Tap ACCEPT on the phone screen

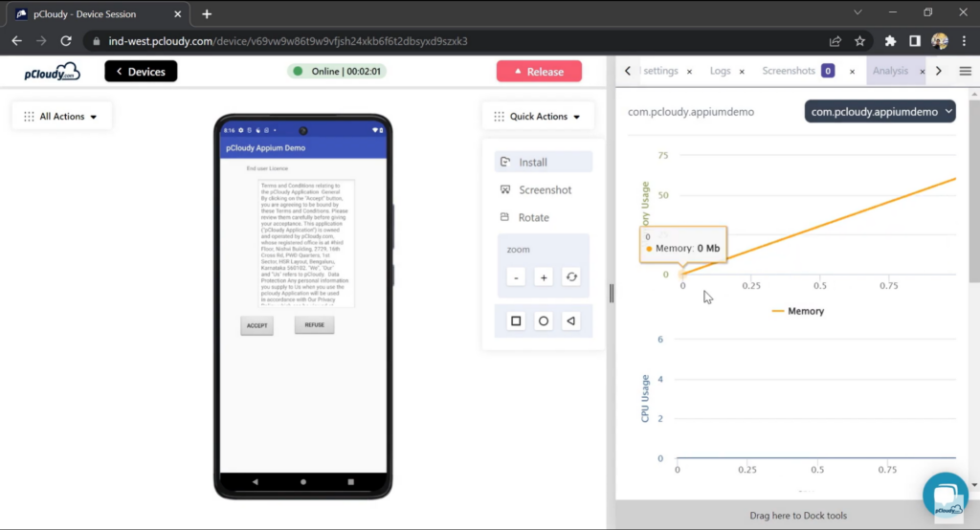coord(256,325)
